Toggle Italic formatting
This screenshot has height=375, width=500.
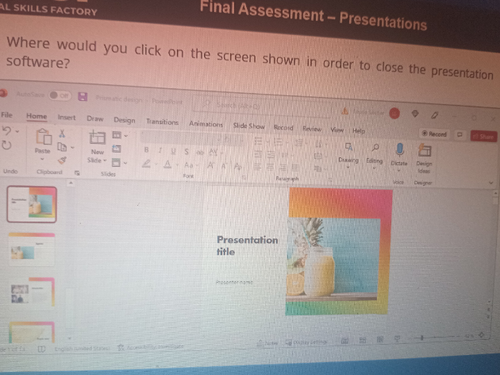pyautogui.click(x=160, y=151)
